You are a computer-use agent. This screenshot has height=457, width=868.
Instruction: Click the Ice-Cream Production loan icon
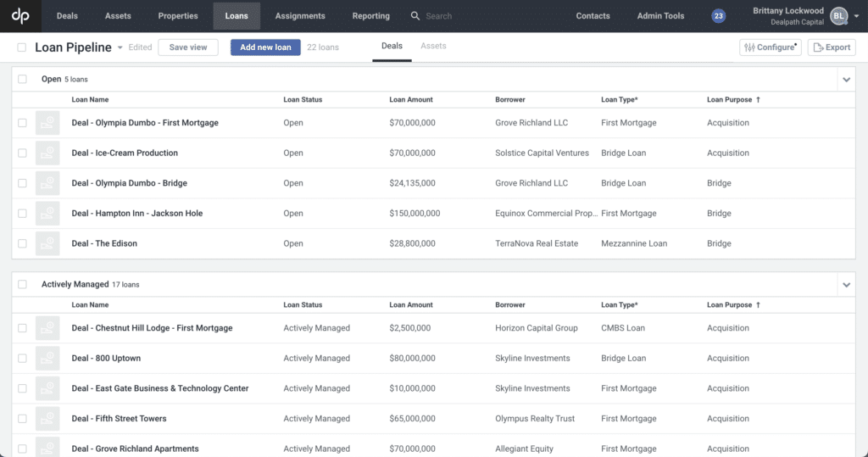[x=47, y=153]
